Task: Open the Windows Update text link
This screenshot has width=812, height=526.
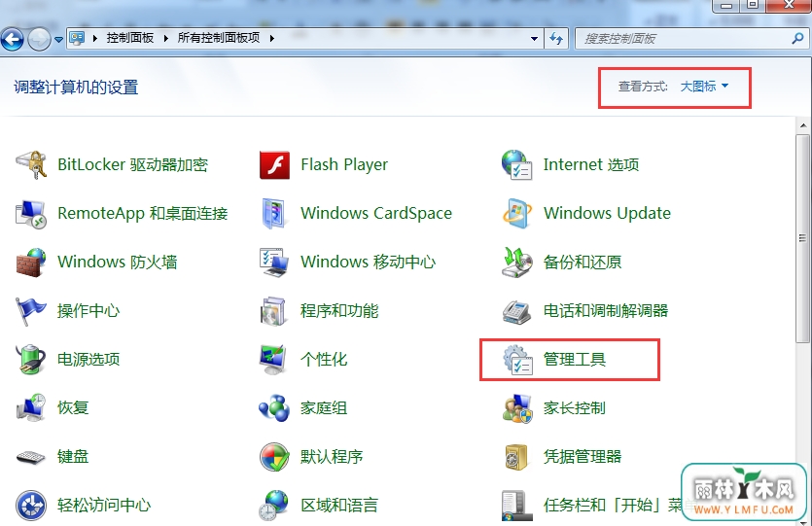Action: coord(607,213)
